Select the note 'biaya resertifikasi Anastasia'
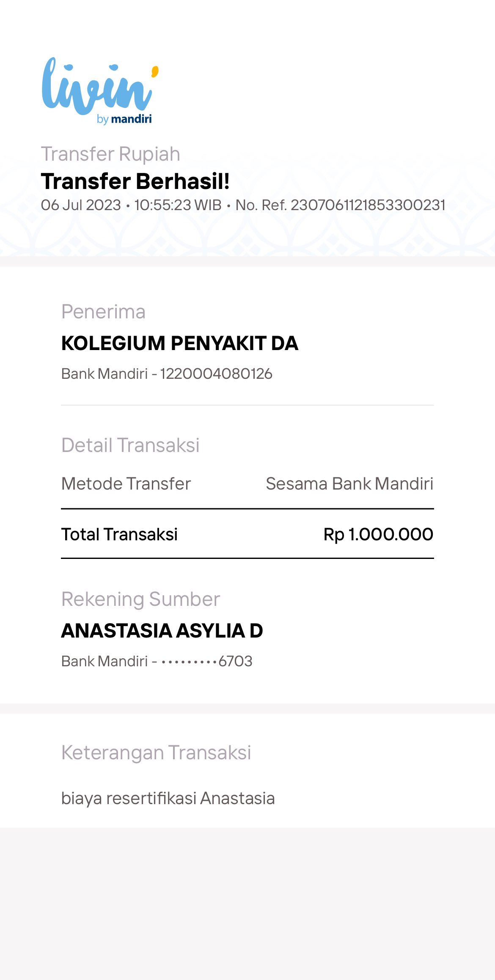 tap(168, 798)
